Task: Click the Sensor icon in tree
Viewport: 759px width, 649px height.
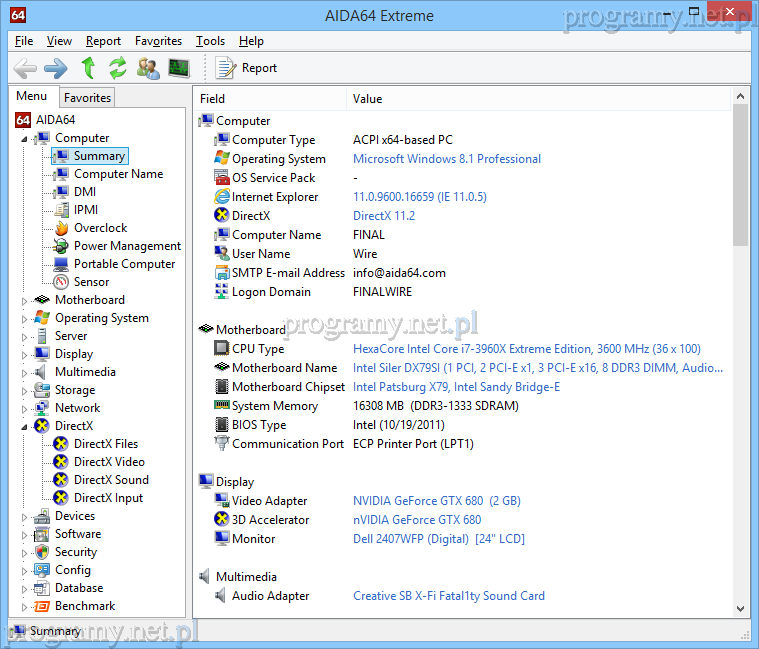Action: (x=61, y=282)
